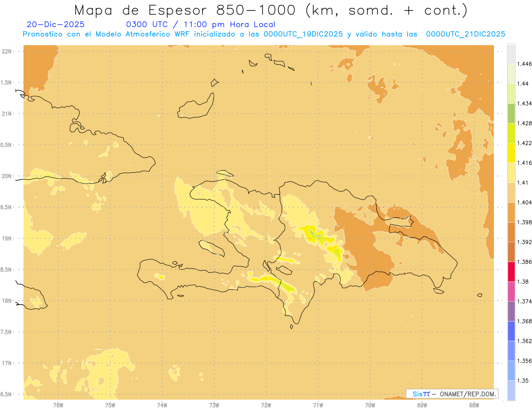Click the '68W' longitude label

pyautogui.click(x=474, y=405)
